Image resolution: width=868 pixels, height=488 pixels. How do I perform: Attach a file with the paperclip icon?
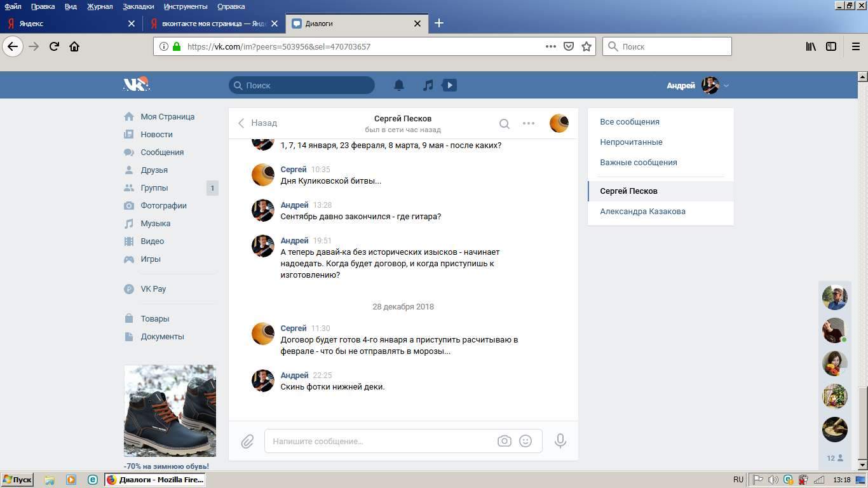coord(247,441)
